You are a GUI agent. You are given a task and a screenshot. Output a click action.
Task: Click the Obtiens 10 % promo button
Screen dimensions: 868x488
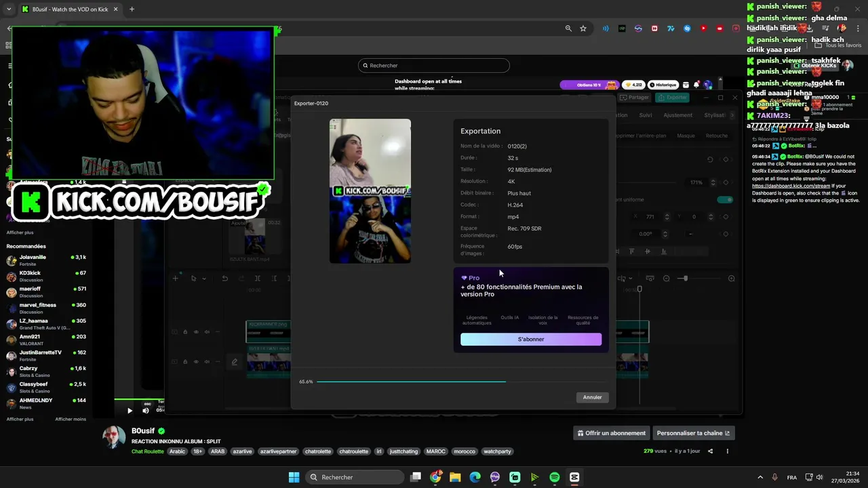pos(589,85)
